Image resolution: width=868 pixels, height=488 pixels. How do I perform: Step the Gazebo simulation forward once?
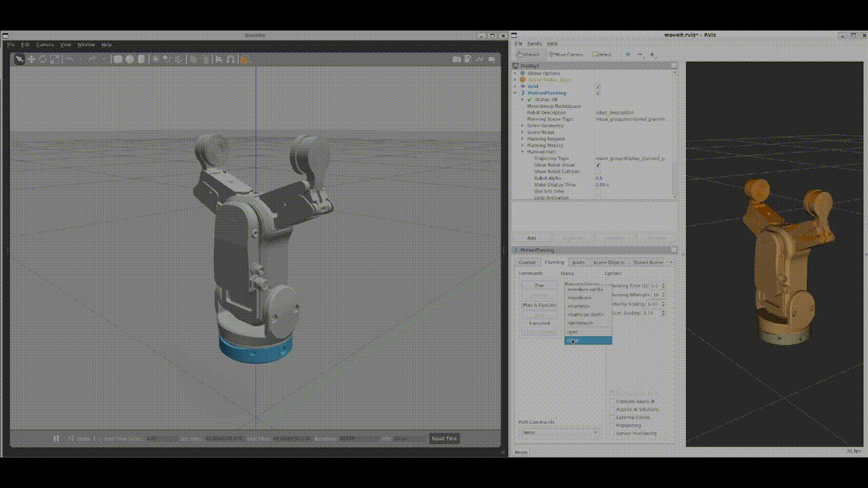71,439
